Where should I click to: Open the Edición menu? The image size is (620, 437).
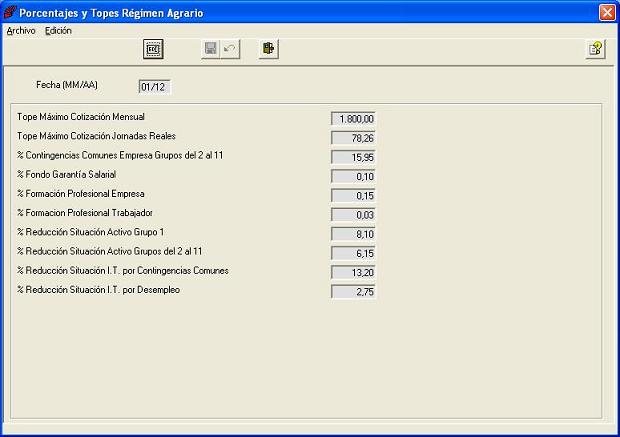pos(58,31)
